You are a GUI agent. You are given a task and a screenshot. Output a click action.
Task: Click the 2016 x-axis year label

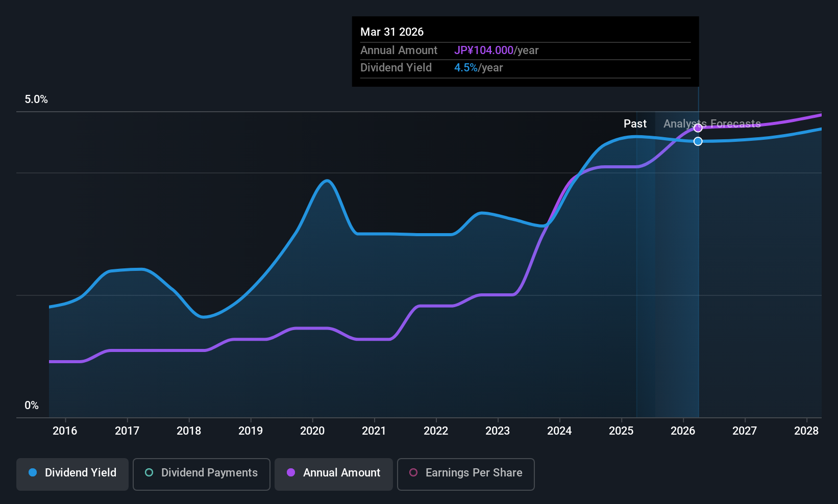65,431
